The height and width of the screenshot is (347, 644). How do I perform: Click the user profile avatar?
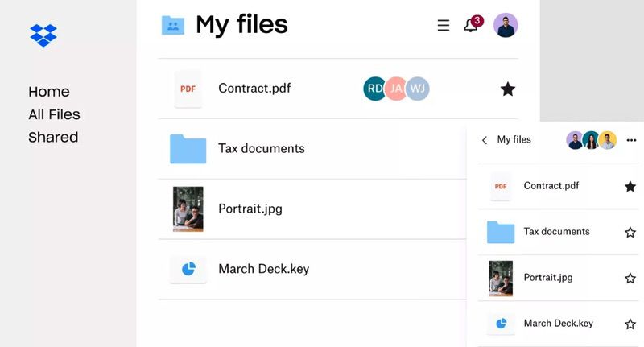[506, 25]
